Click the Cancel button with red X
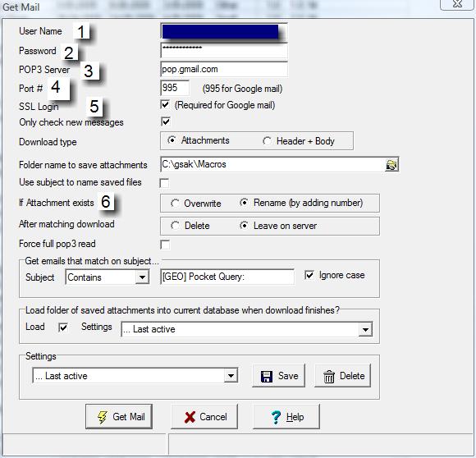The width and height of the screenshot is (476, 458). (x=204, y=416)
